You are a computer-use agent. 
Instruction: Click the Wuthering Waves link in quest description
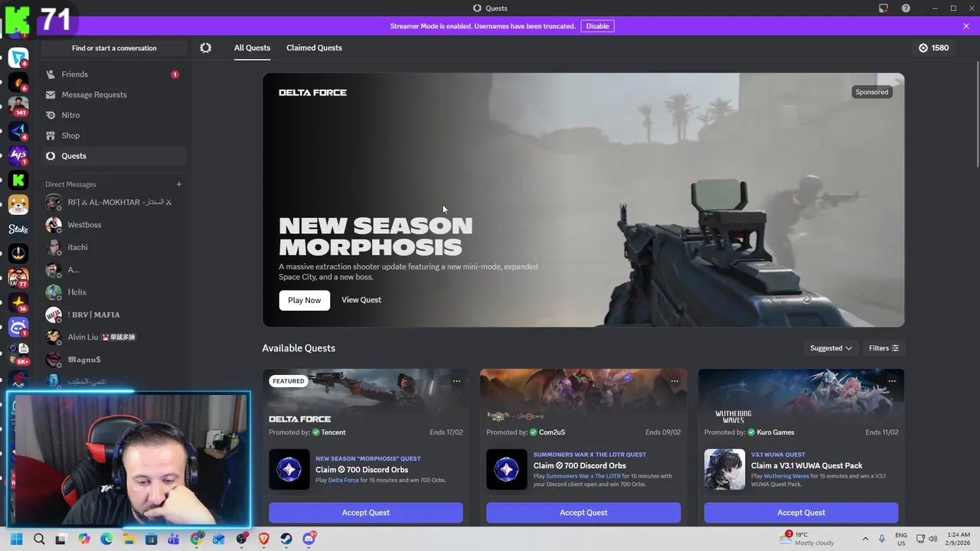coord(786,476)
